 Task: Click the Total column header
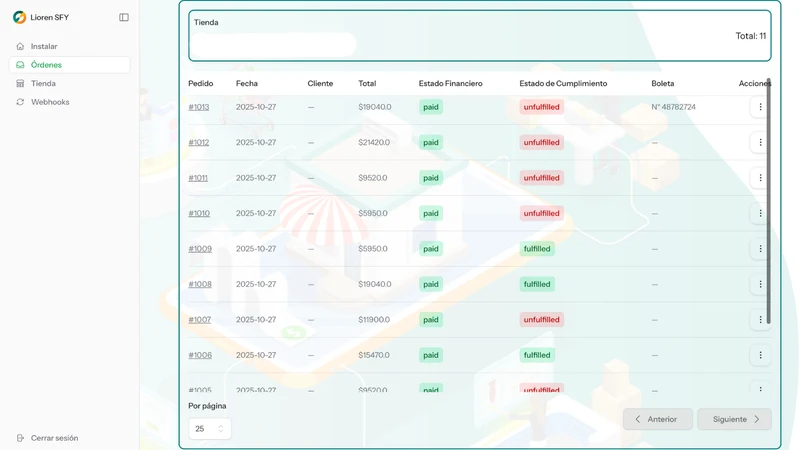367,84
